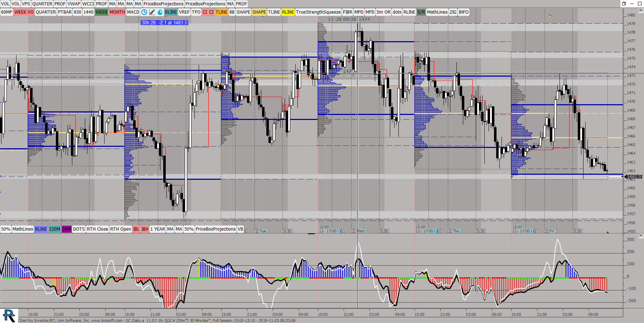Click the PTBAR toolbar button
The height and width of the screenshot is (323, 644).
[65, 12]
